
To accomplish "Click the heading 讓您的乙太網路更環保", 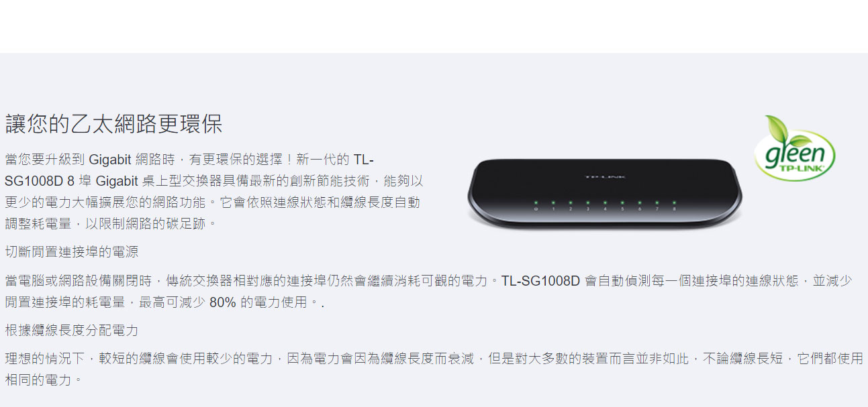I will (113, 124).
